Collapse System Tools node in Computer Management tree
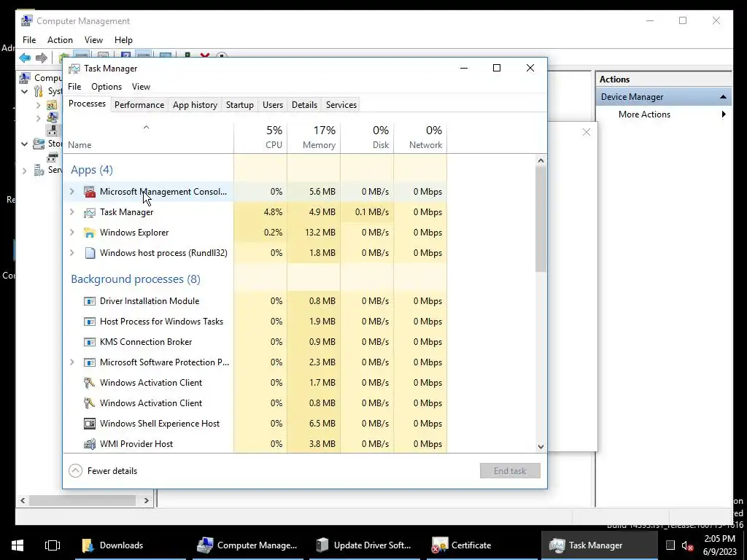Image resolution: width=747 pixels, height=560 pixels. [x=25, y=91]
